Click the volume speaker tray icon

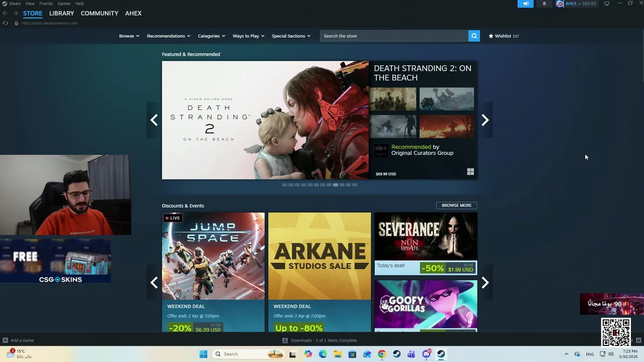[x=611, y=354]
